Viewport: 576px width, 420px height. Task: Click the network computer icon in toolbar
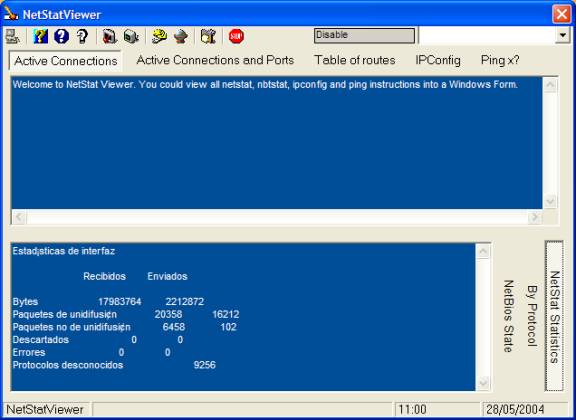(x=13, y=36)
